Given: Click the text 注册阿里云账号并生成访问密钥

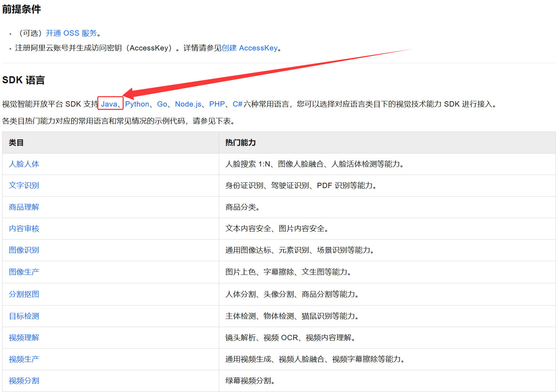Looking at the screenshot, I should tap(68, 48).
